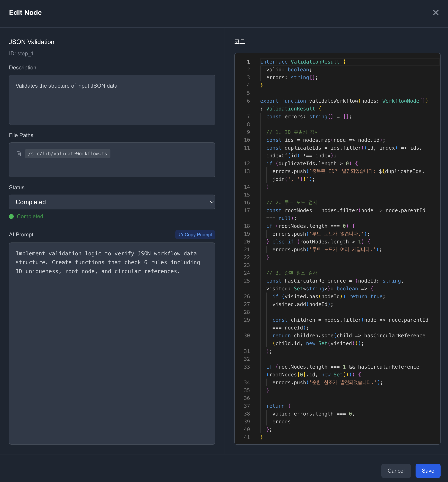Click the hasCircularReference declaration in code
The image size is (448, 482).
(315, 281)
